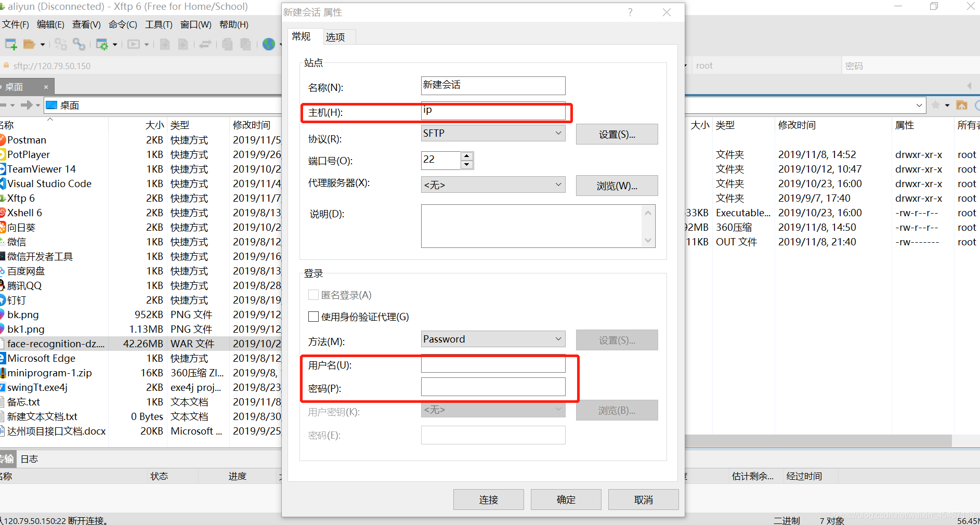Click the 说明 scrollbar down arrow
Viewport: 980px width, 525px height.
coord(648,240)
